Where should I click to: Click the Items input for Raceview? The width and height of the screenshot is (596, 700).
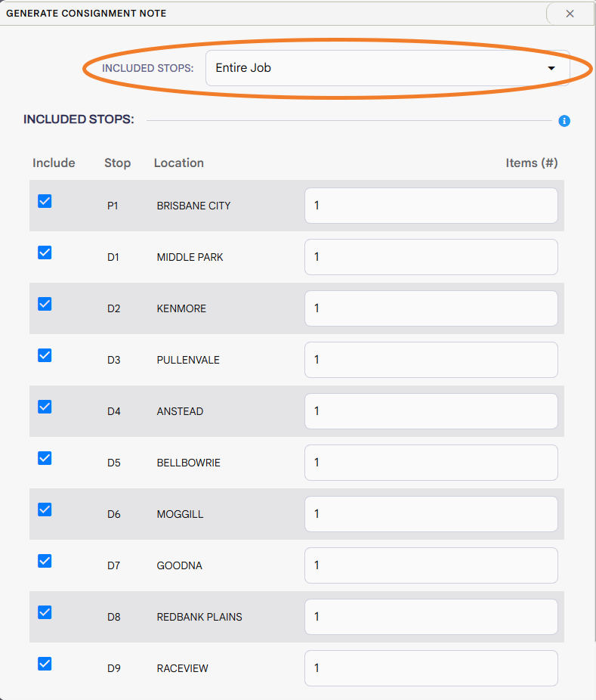(x=431, y=667)
